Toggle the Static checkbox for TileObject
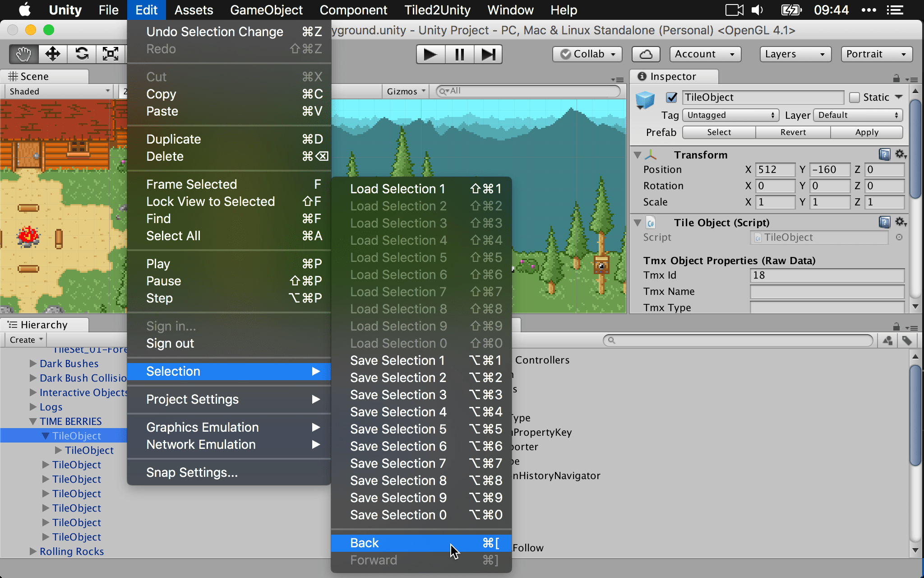 (x=854, y=97)
